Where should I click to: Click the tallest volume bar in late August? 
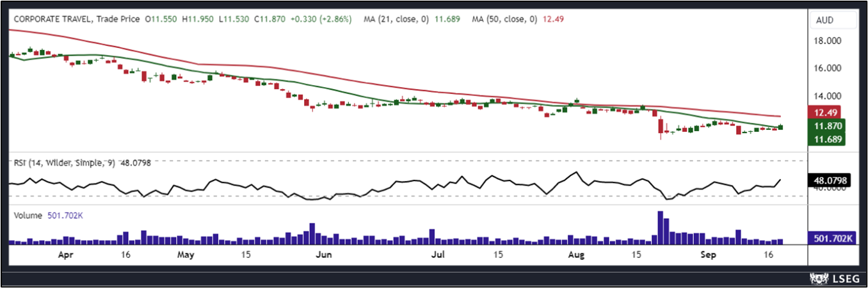(660, 227)
